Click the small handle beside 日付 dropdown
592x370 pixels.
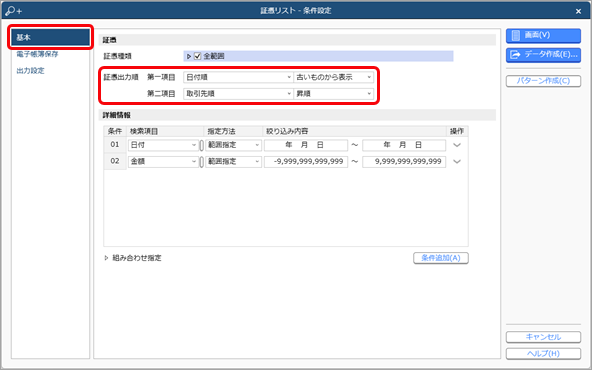(x=202, y=145)
